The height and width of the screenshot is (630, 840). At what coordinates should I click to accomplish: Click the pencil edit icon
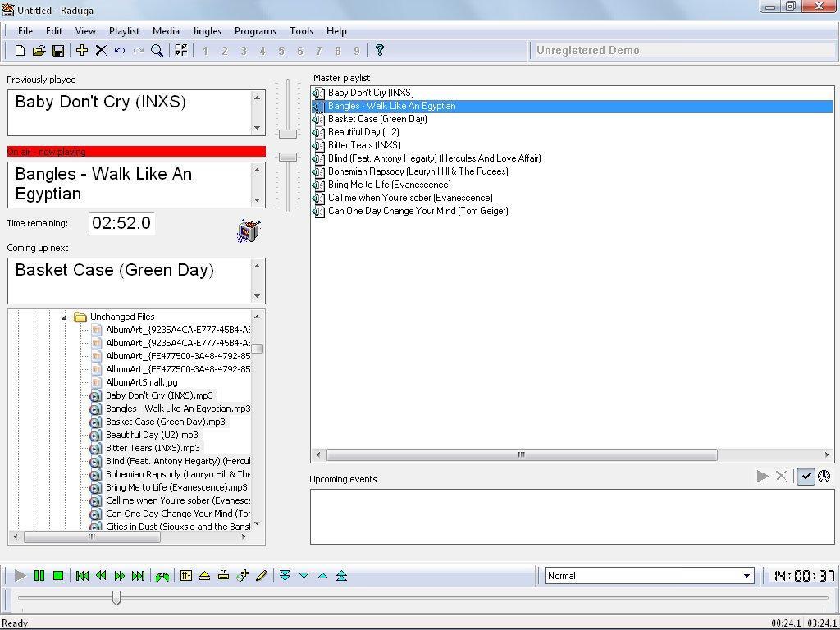click(262, 576)
